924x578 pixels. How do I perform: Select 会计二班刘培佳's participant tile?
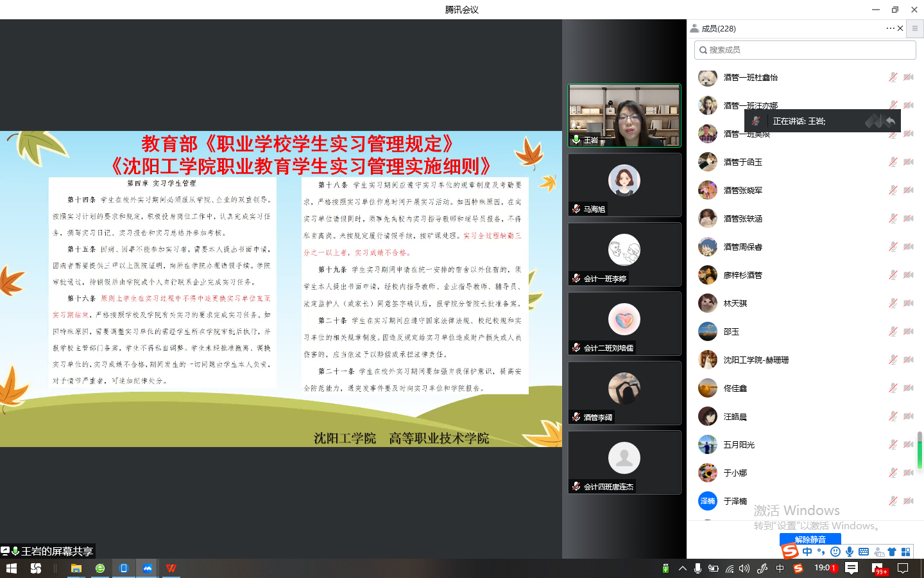pos(624,324)
